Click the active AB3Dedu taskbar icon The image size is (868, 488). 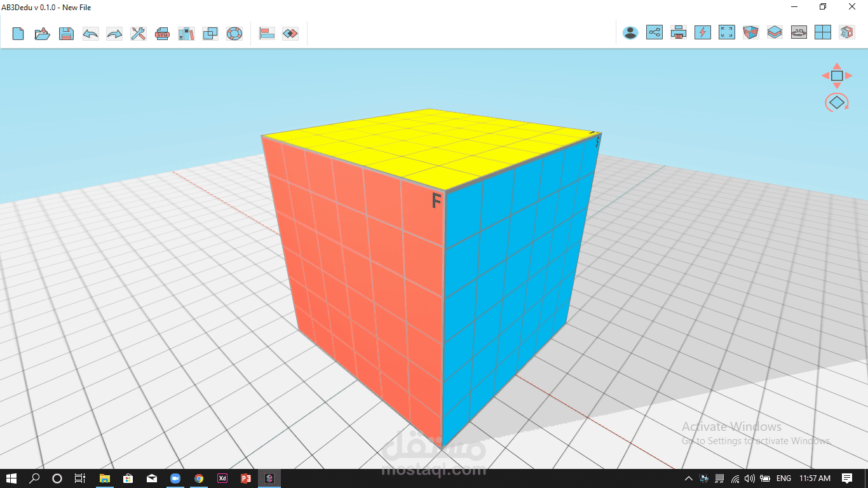[x=269, y=478]
